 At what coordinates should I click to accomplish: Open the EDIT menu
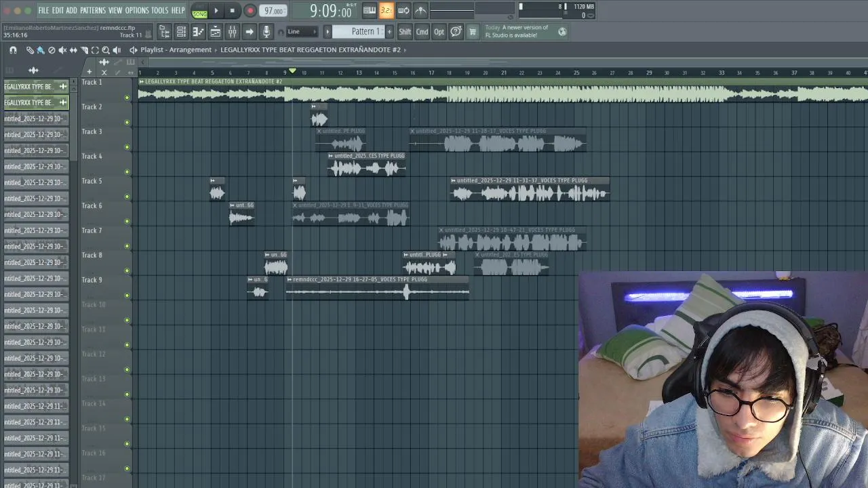pos(58,10)
